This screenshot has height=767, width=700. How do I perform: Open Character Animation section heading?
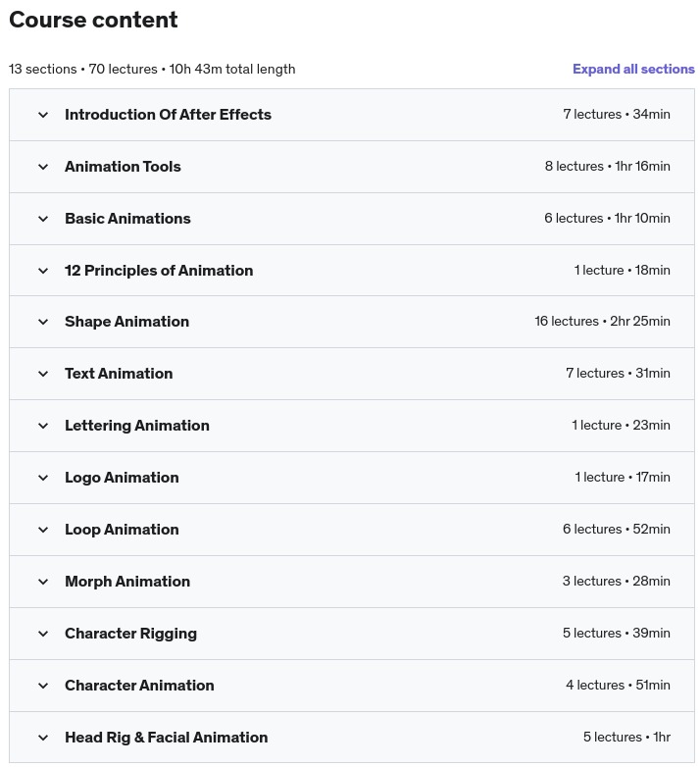click(x=139, y=686)
